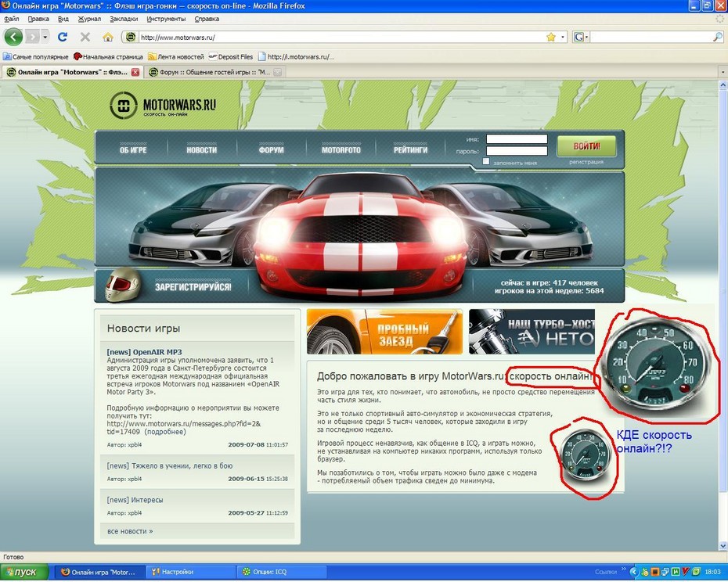728x582 pixels.
Task: Follow the все новости » link
Action: 130,531
